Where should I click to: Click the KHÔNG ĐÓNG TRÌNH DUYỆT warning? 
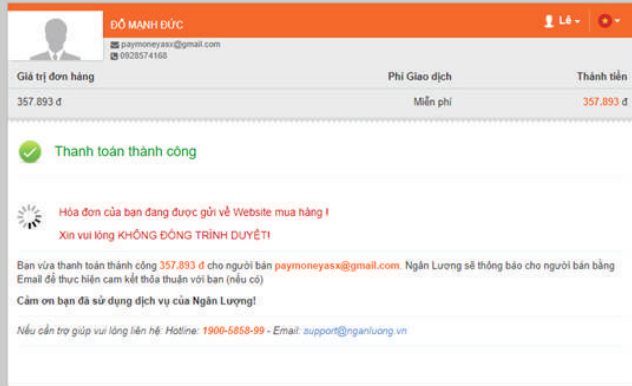coord(194,235)
